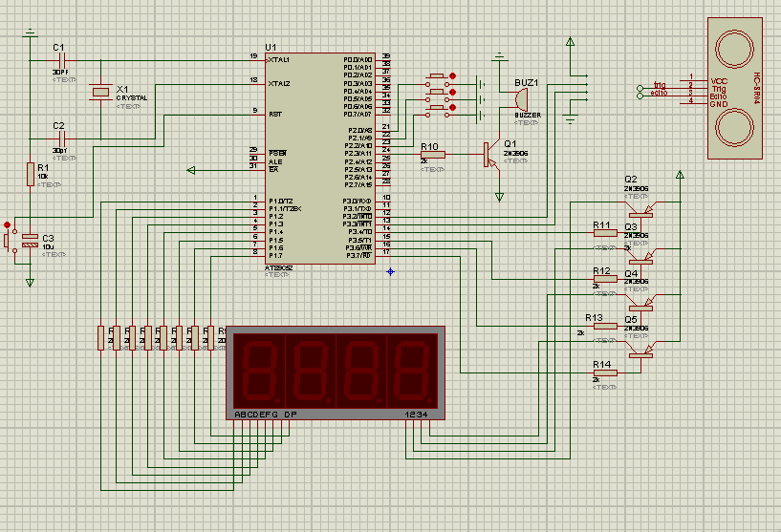Select resistor R10
The height and width of the screenshot is (532, 781).
(433, 155)
